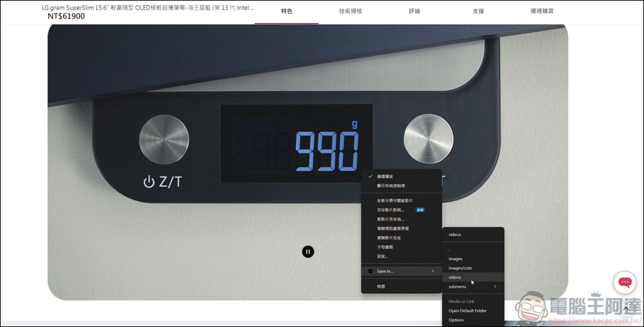Switch to the 技術規格 tab
Screen dimensions: 644x327
click(350, 11)
